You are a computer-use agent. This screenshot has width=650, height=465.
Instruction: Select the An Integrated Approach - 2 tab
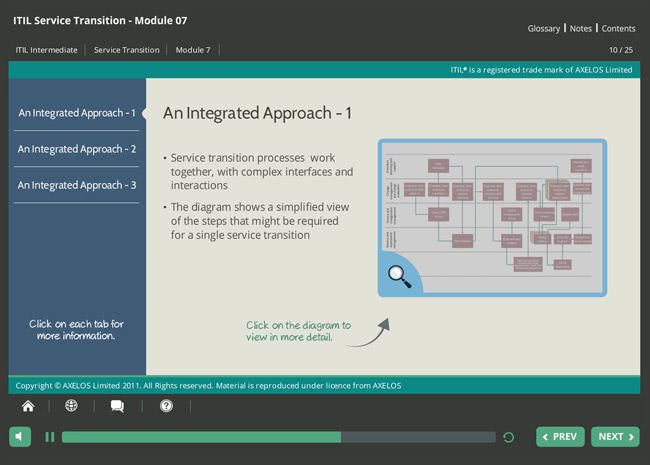(x=77, y=149)
